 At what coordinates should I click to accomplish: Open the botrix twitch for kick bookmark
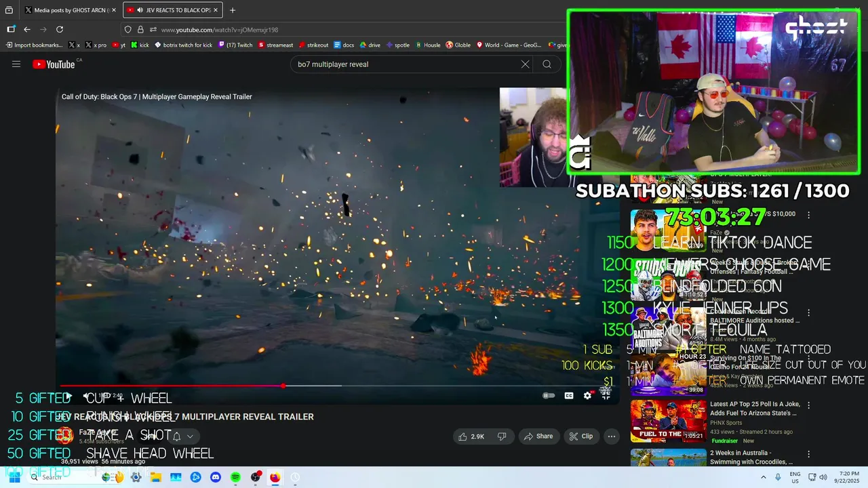point(183,45)
